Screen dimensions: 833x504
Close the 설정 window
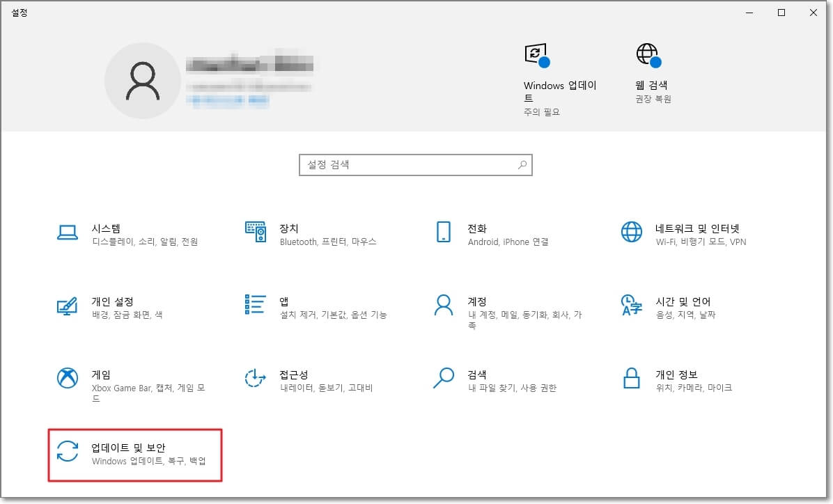point(813,13)
